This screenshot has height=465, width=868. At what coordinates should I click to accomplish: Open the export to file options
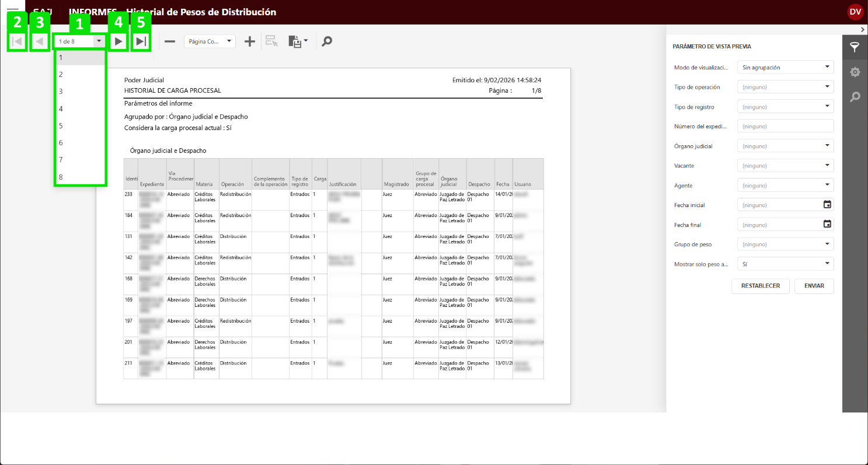pos(298,41)
